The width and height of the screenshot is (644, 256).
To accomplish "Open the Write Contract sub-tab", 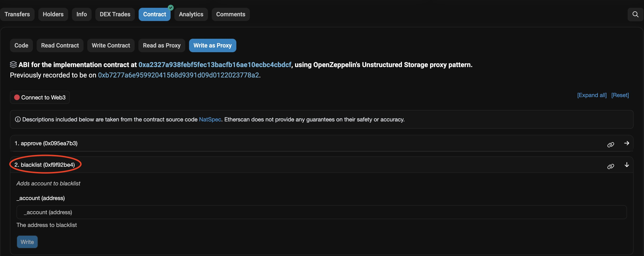I will pos(111,45).
